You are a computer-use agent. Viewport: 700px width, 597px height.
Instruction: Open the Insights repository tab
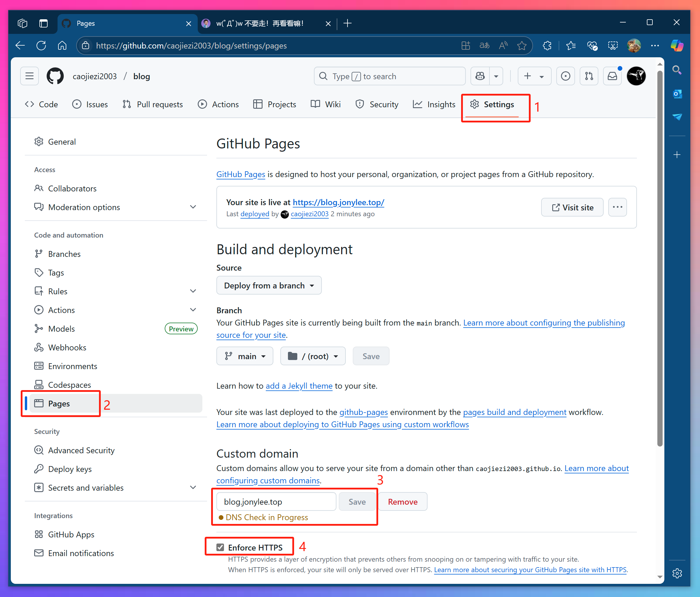[434, 104]
